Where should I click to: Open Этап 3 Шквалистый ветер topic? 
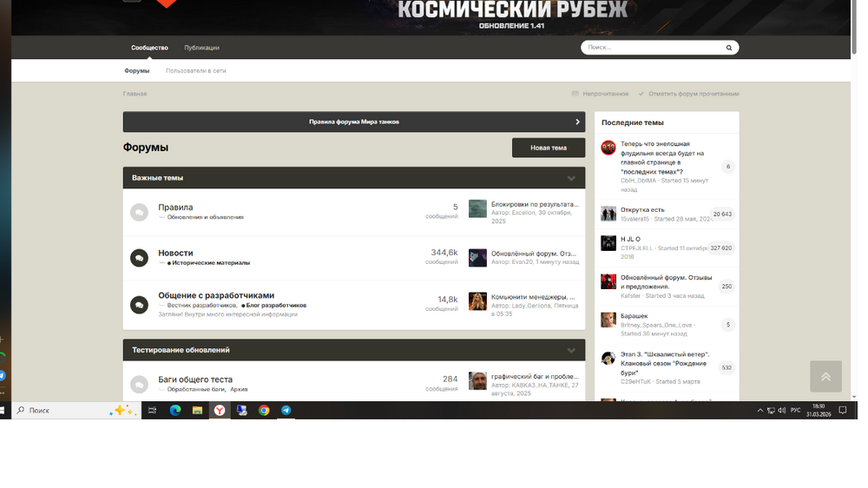click(665, 363)
